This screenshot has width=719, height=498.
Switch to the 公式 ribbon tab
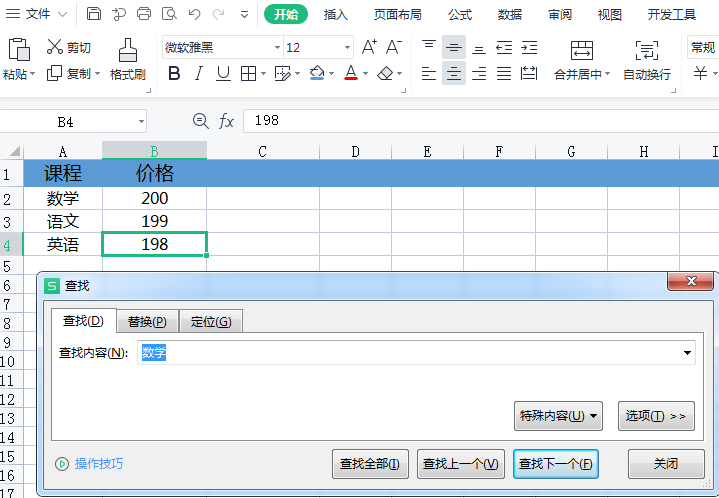(460, 15)
